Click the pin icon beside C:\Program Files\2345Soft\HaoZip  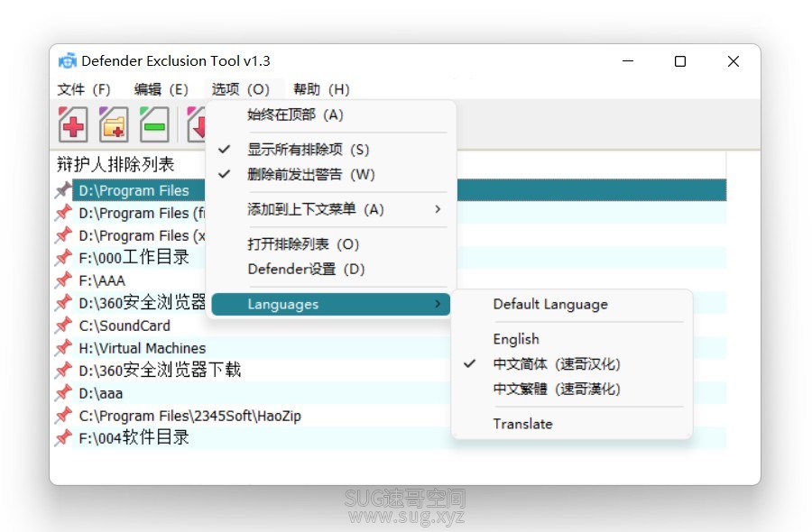coord(63,416)
